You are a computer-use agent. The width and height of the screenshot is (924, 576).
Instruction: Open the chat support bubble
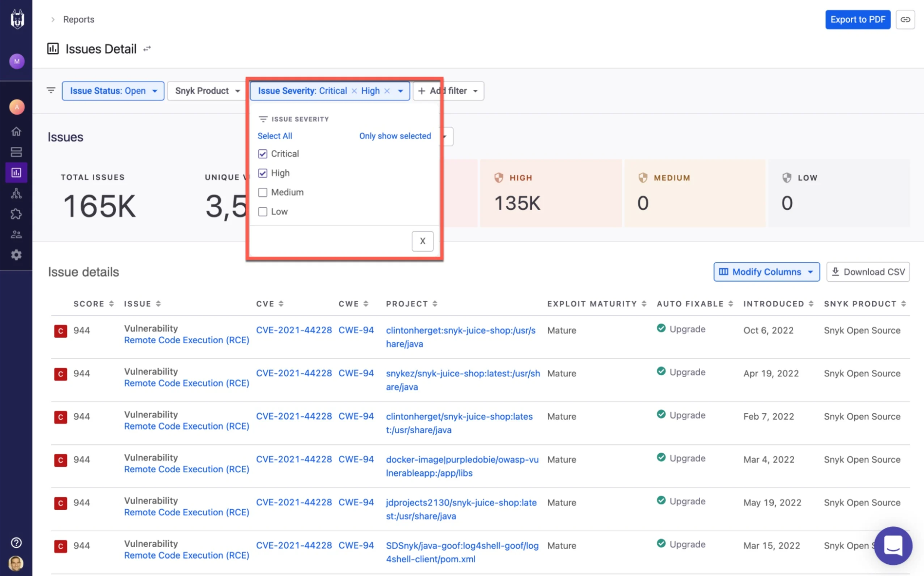pos(893,546)
